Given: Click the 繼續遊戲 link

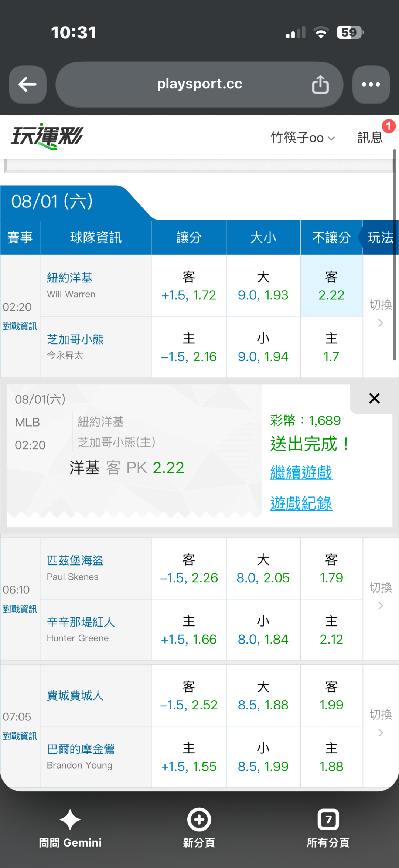Looking at the screenshot, I should 301,472.
